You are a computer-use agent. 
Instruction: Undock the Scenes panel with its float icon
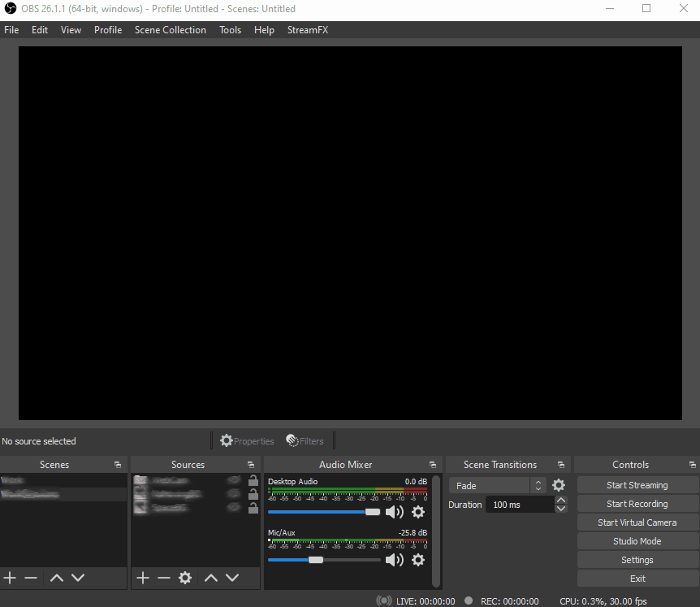pyautogui.click(x=118, y=465)
